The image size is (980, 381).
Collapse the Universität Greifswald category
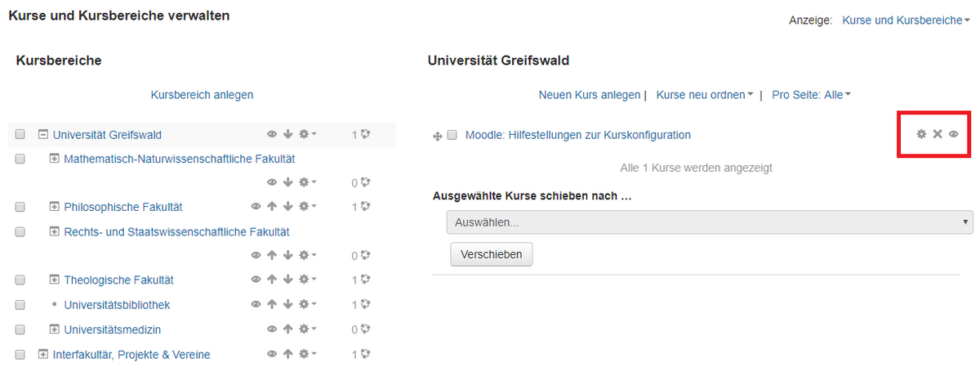point(44,135)
